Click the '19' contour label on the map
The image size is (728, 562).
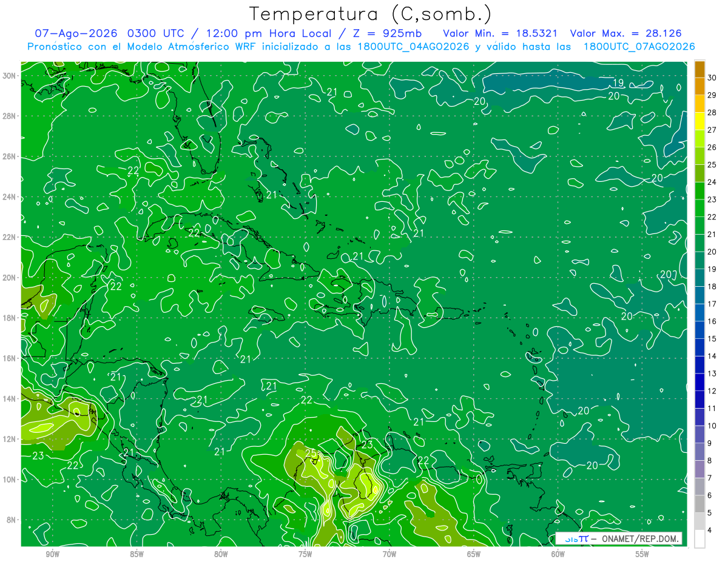coord(618,83)
